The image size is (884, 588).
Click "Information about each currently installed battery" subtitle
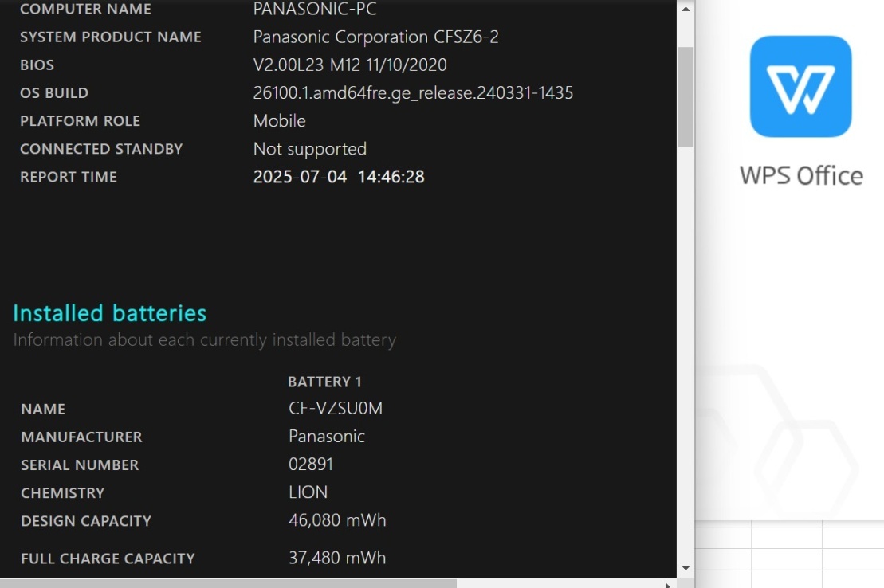(x=205, y=340)
